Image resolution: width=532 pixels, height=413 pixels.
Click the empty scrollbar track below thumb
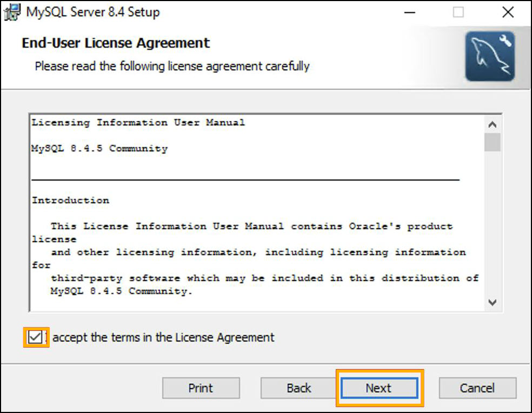[492, 227]
